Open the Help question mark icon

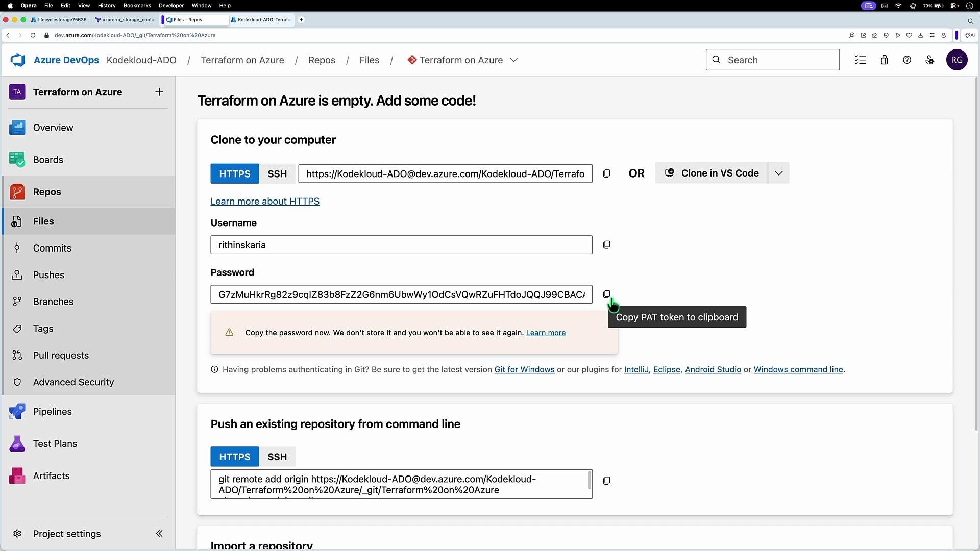click(x=907, y=60)
